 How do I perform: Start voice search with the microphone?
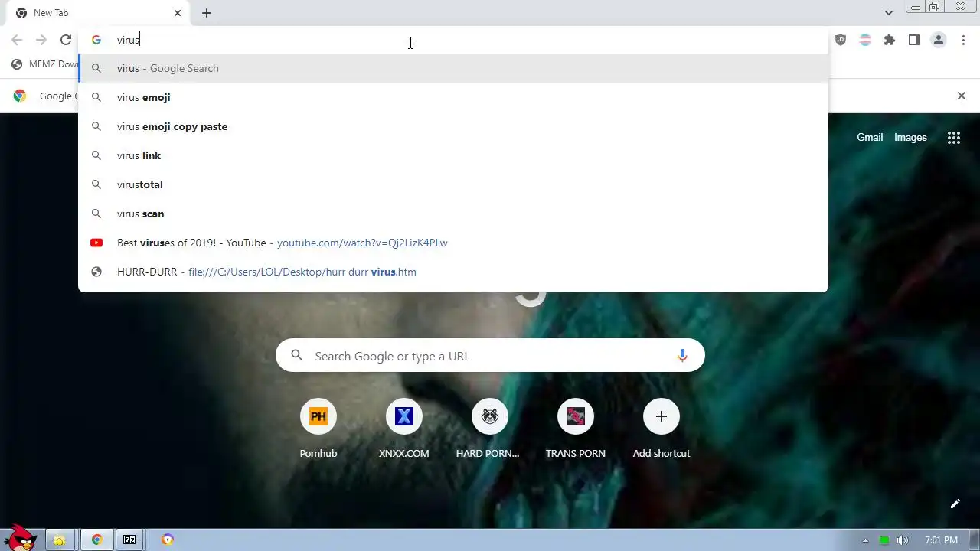click(x=682, y=356)
